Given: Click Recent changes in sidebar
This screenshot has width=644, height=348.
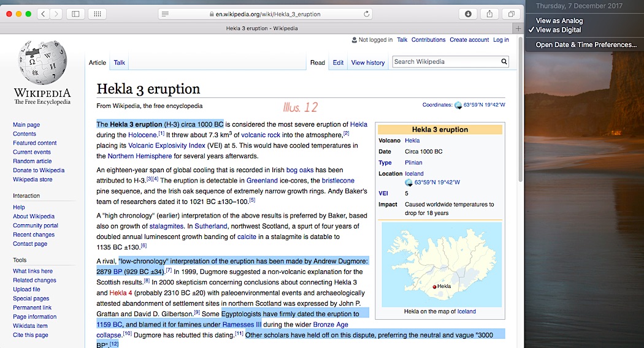Looking at the screenshot, I should (x=33, y=235).
